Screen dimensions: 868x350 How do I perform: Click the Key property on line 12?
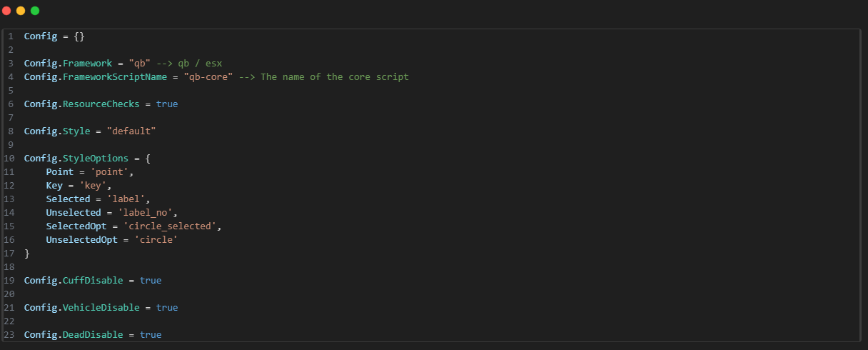coord(54,185)
